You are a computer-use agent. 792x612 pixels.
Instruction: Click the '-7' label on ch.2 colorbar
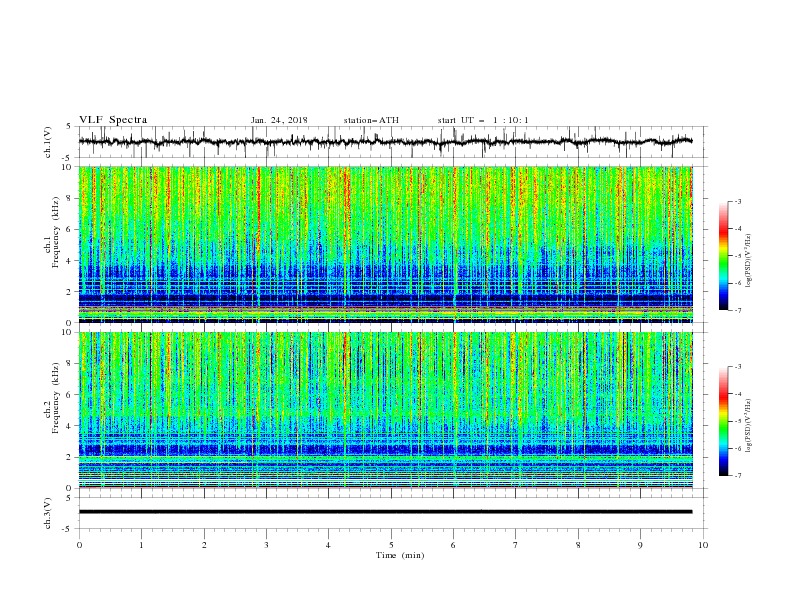[738, 475]
